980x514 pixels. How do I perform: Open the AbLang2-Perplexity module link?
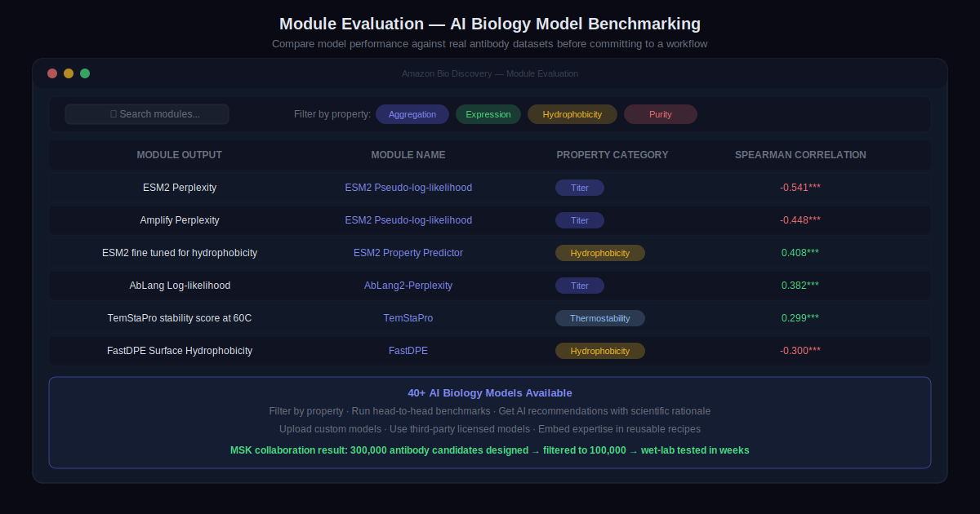[408, 286]
